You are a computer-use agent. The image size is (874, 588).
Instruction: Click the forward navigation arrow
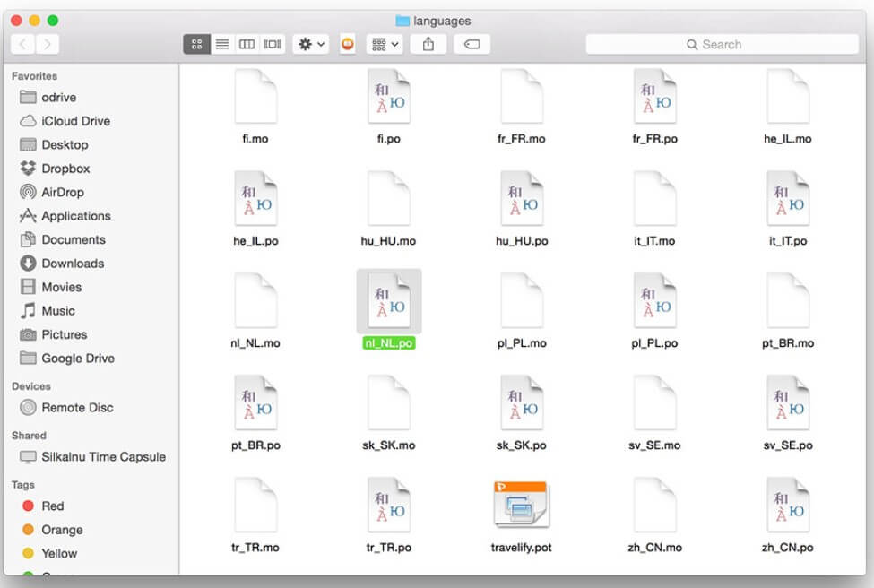click(x=47, y=44)
